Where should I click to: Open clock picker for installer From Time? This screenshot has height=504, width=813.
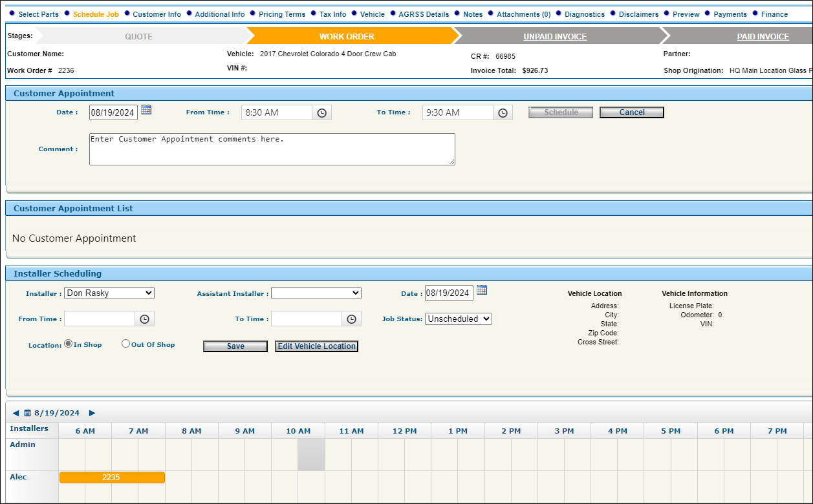(145, 319)
